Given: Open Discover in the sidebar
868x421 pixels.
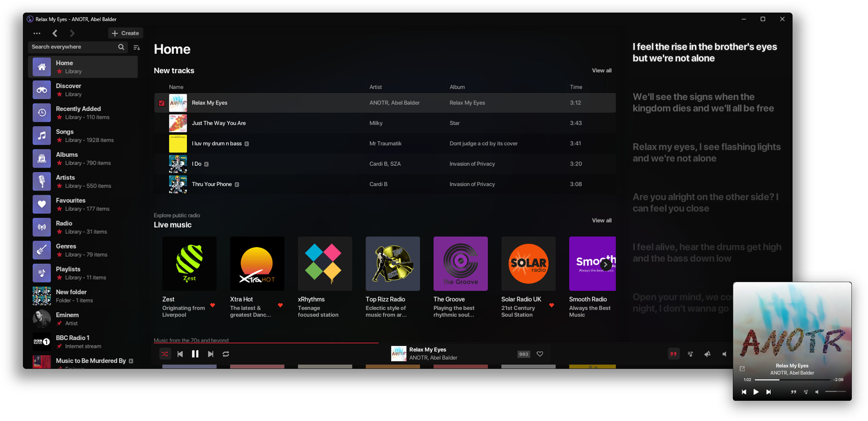Looking at the screenshot, I should pyautogui.click(x=83, y=90).
